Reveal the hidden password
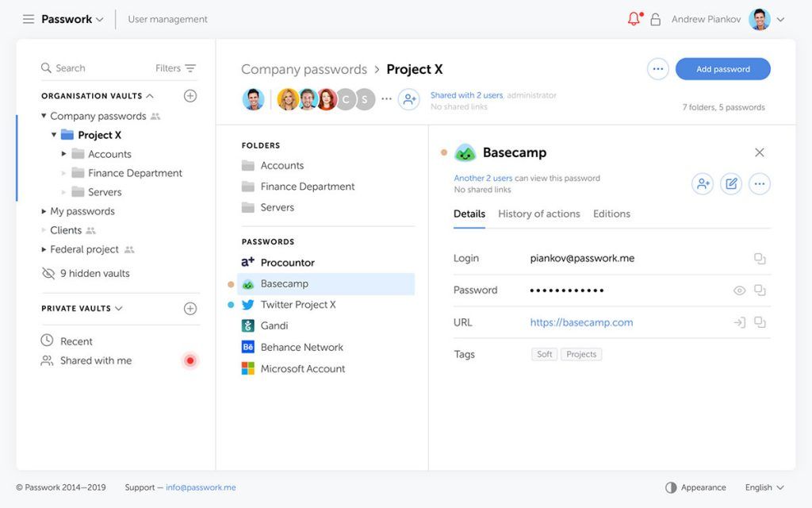 [740, 291]
